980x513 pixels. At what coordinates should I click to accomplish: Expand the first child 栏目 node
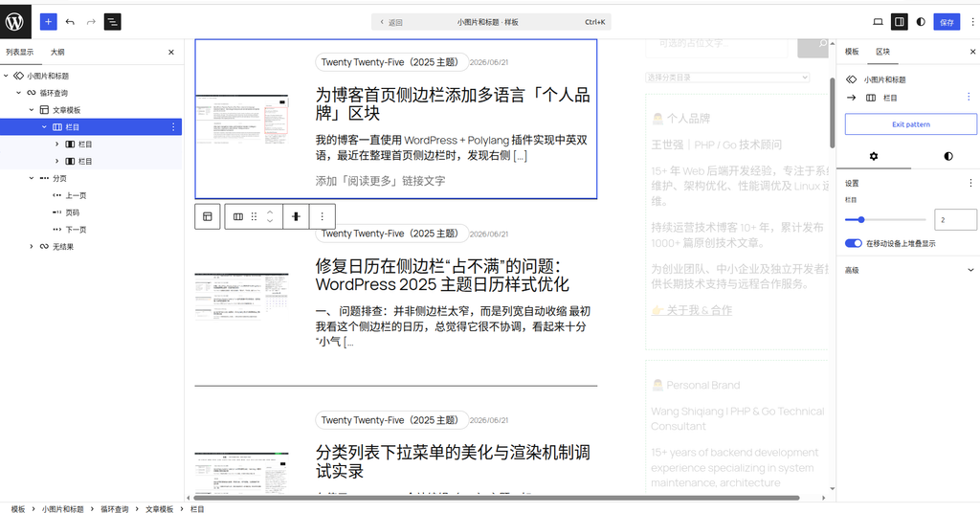click(x=56, y=145)
